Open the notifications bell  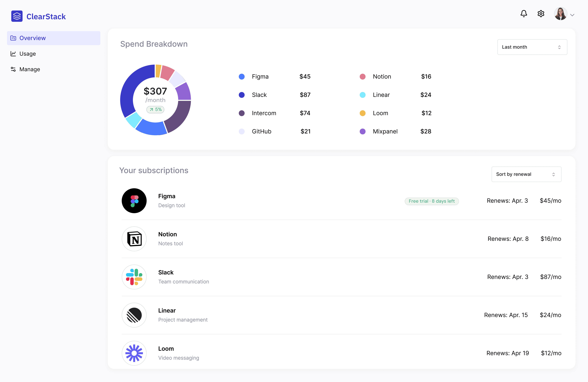(524, 14)
